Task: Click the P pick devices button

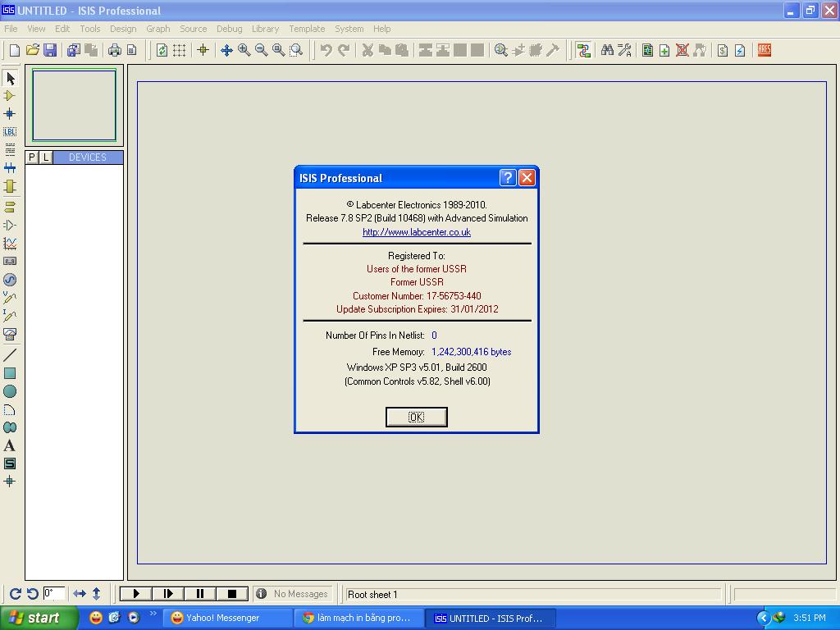Action: click(x=32, y=157)
